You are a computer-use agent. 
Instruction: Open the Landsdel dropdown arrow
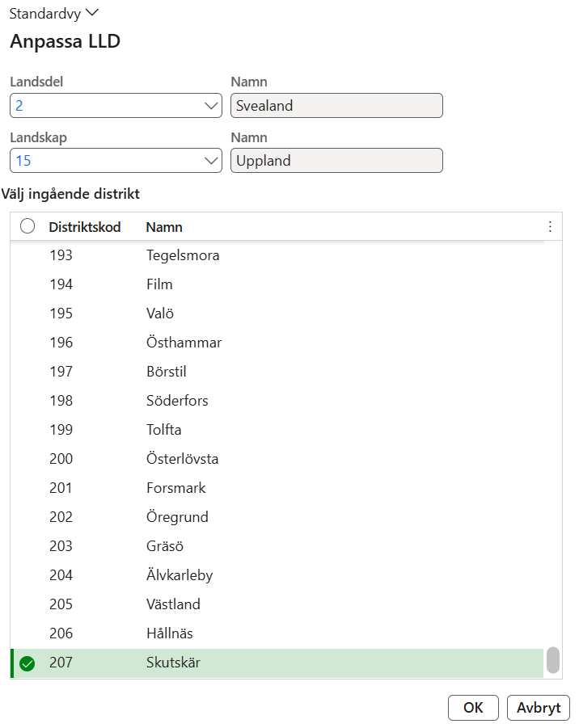click(211, 106)
